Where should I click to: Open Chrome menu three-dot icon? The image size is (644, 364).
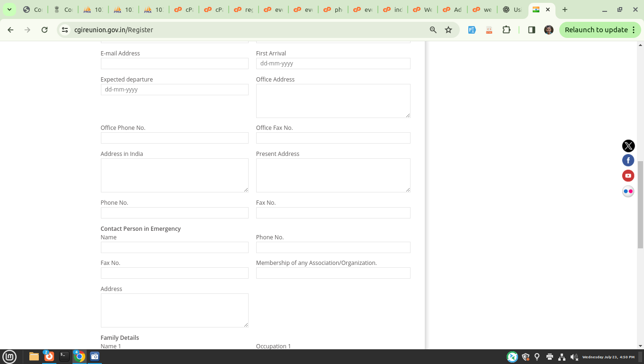(x=634, y=30)
